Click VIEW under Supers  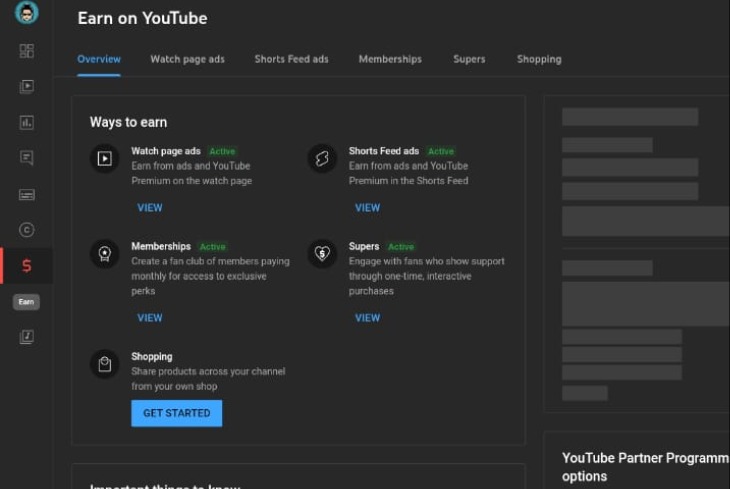click(368, 318)
